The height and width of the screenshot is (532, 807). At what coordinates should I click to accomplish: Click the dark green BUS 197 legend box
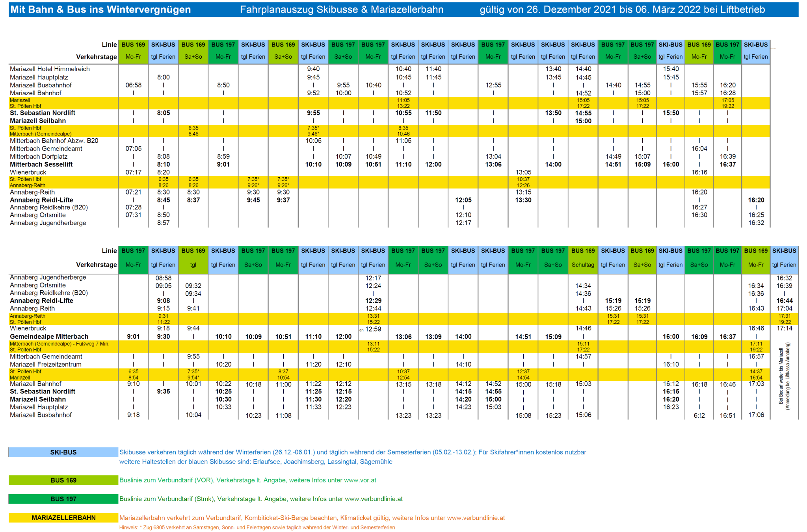(63, 499)
